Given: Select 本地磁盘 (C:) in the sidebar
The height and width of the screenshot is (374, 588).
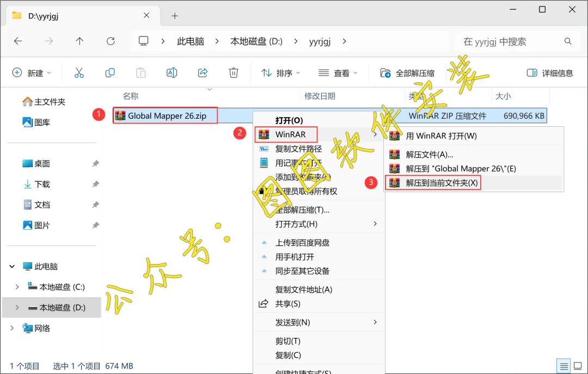Looking at the screenshot, I should point(57,287).
